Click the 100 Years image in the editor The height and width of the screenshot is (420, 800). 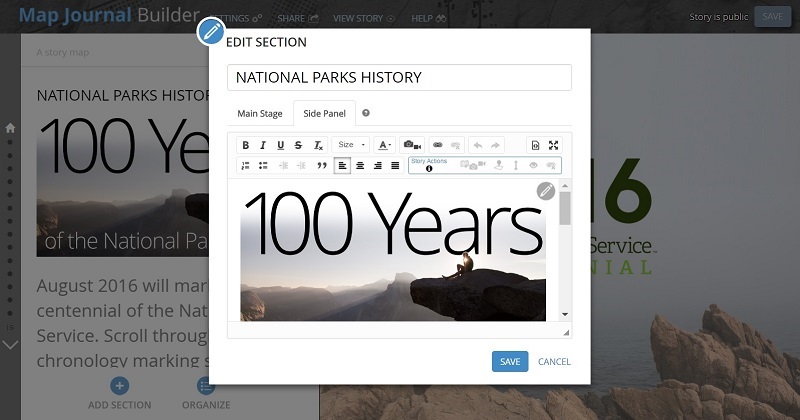point(393,255)
